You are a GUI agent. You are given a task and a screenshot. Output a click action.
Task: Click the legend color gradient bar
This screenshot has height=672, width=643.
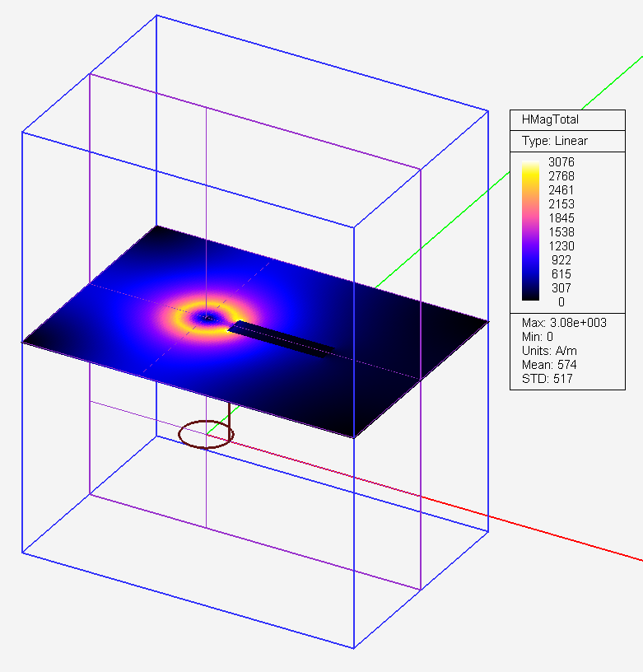(x=529, y=231)
